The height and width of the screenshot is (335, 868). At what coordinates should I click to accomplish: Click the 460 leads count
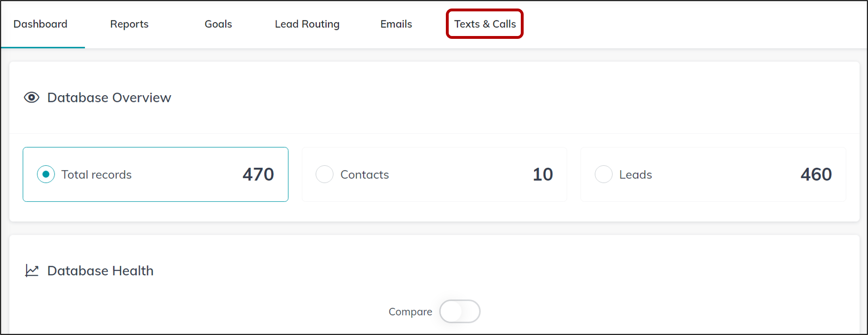[x=816, y=174]
